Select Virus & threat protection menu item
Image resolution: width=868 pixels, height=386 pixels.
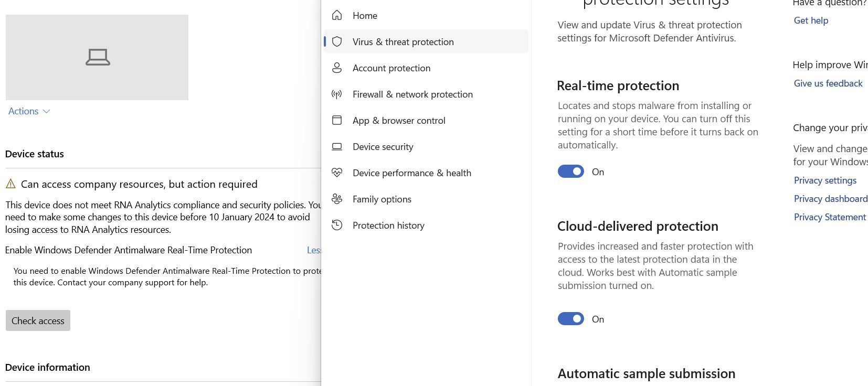point(426,41)
